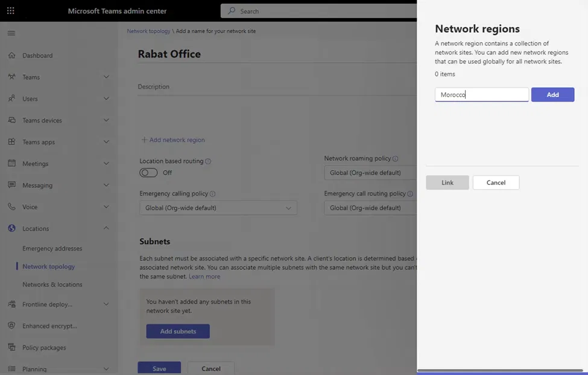
Task: Expand the Users menu chevron
Action: click(x=106, y=98)
